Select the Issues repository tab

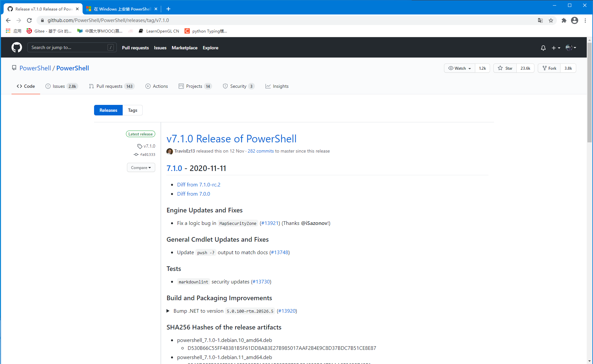[62, 86]
